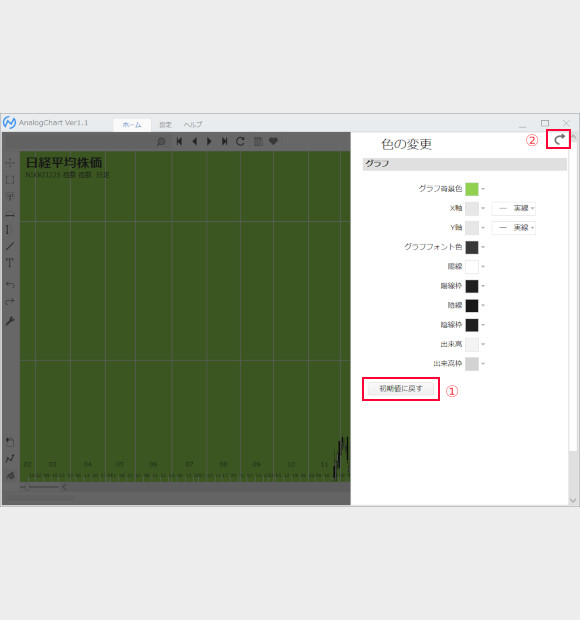This screenshot has width=580, height=620.
Task: Click the chart zoom slider handle
Action: [27, 487]
